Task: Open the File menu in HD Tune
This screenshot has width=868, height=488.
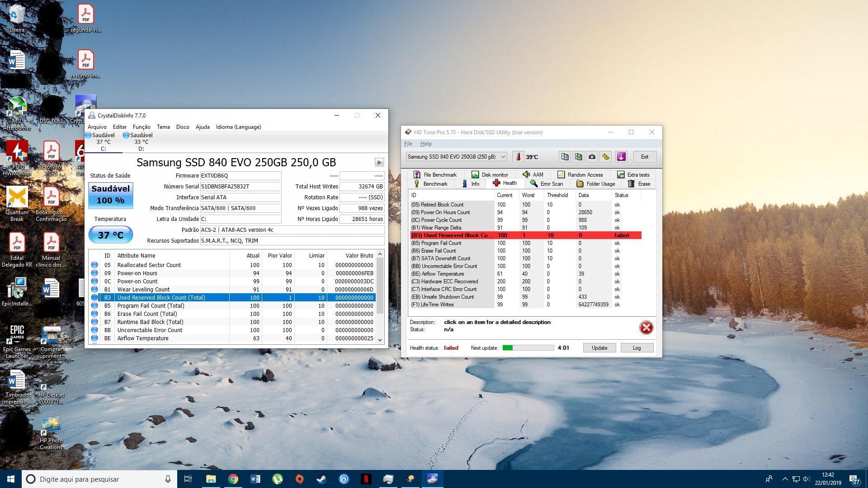Action: tap(408, 144)
